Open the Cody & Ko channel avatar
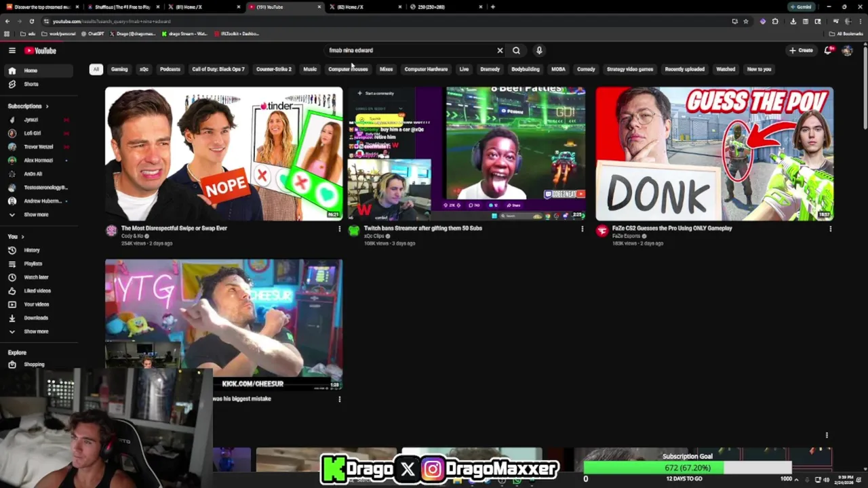 click(x=111, y=231)
